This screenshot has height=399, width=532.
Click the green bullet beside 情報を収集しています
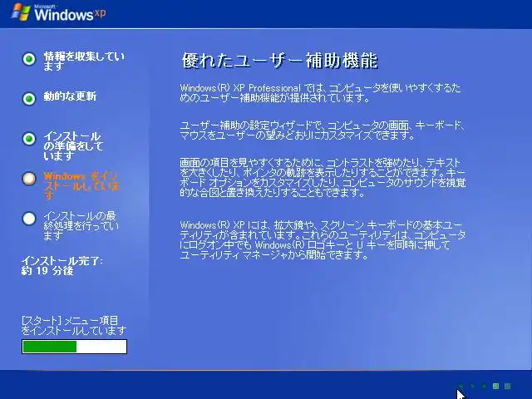coord(29,59)
